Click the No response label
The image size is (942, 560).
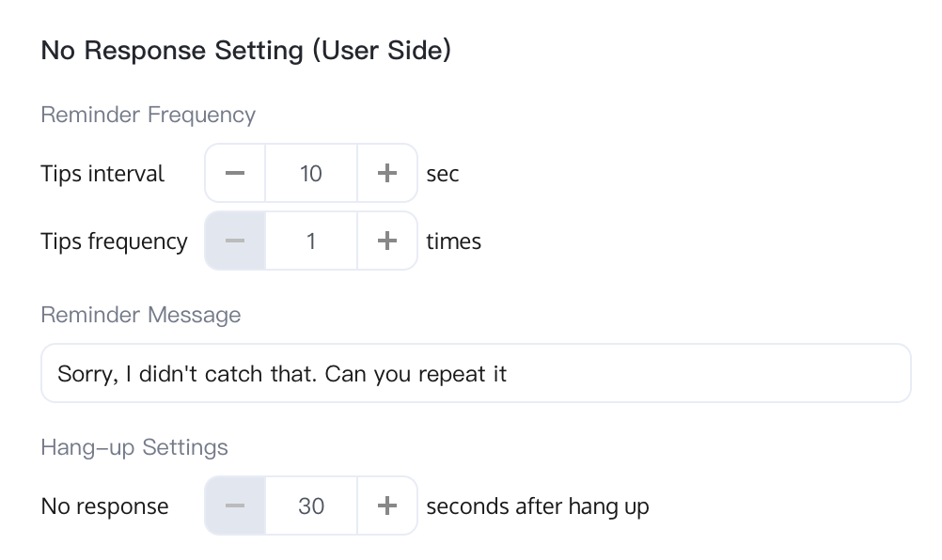104,507
